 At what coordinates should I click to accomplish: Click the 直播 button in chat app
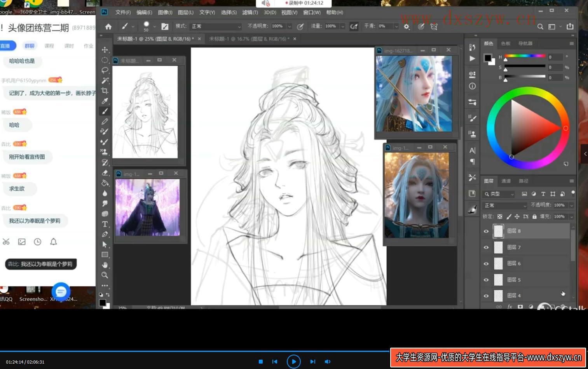[x=6, y=46]
